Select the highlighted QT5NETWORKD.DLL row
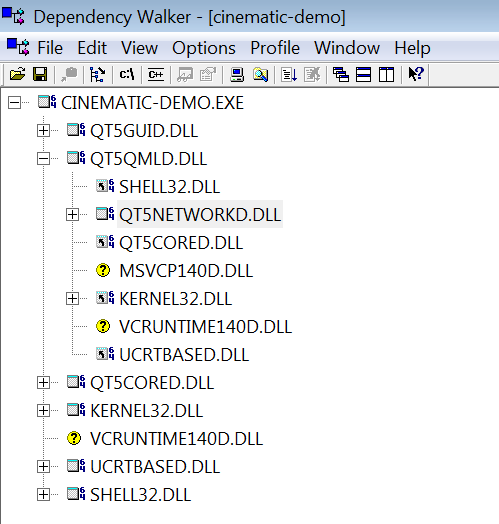The height and width of the screenshot is (524, 499). coord(200,215)
